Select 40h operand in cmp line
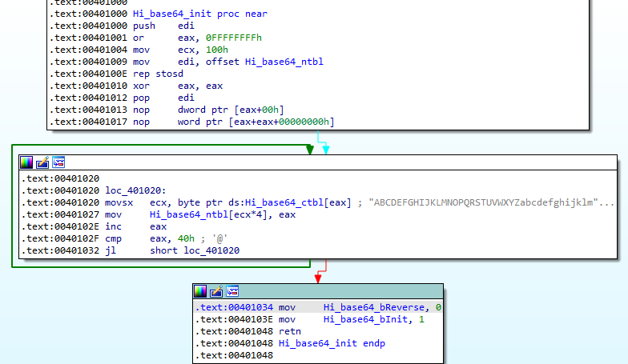The image size is (628, 364). click(x=186, y=238)
